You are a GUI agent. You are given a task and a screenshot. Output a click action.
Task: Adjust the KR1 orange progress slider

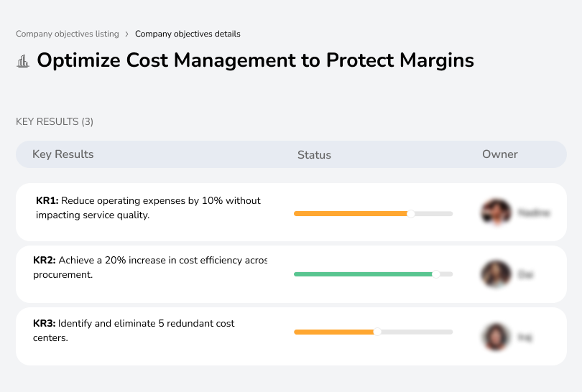pyautogui.click(x=410, y=214)
